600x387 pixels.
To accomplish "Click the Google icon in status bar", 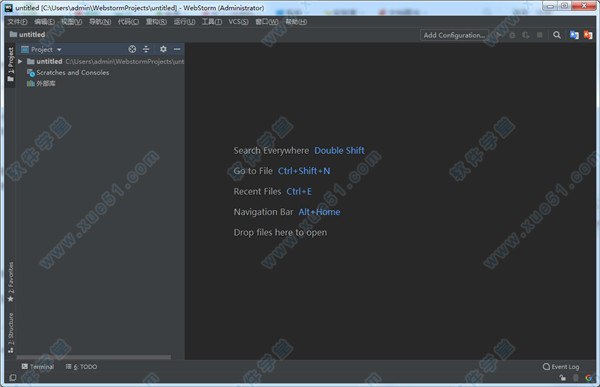I will [589, 378].
